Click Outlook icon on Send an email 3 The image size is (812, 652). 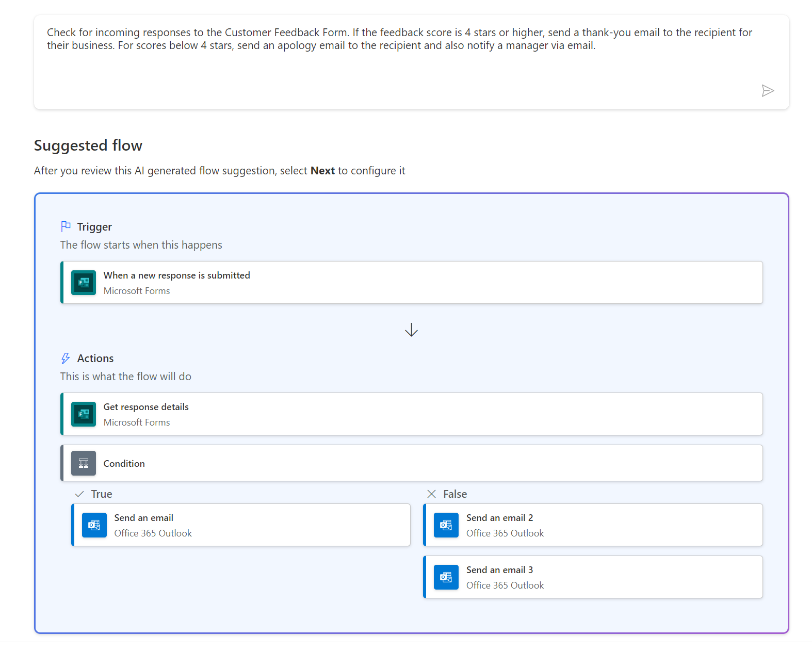(x=446, y=577)
